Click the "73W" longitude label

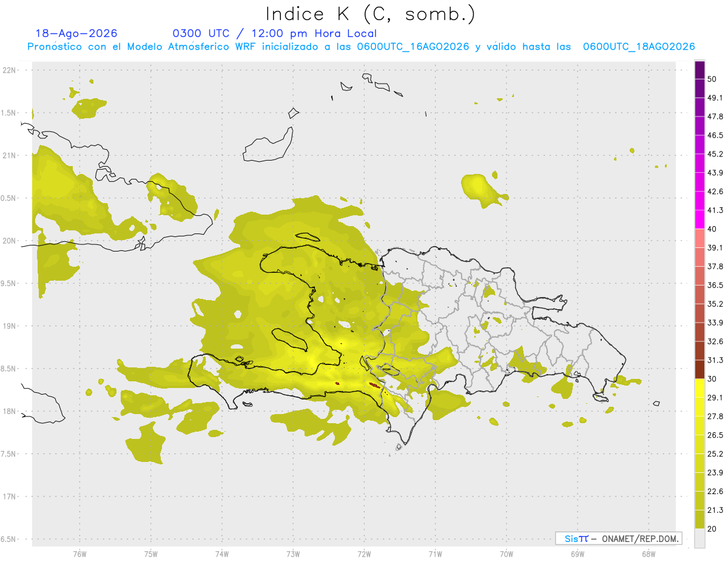(293, 554)
